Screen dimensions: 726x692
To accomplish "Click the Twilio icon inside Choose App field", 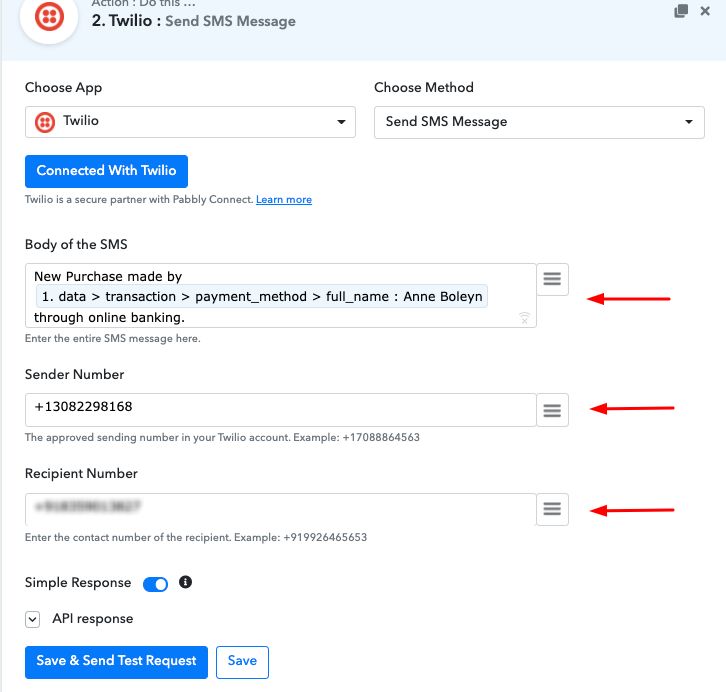I will click(45, 122).
